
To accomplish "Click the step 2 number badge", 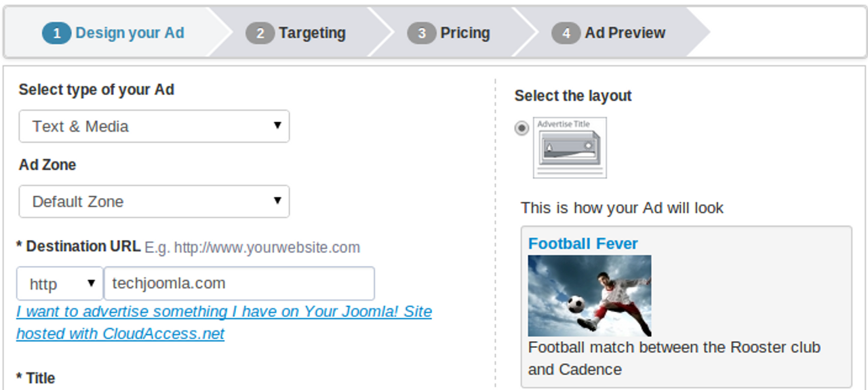I will click(x=260, y=33).
